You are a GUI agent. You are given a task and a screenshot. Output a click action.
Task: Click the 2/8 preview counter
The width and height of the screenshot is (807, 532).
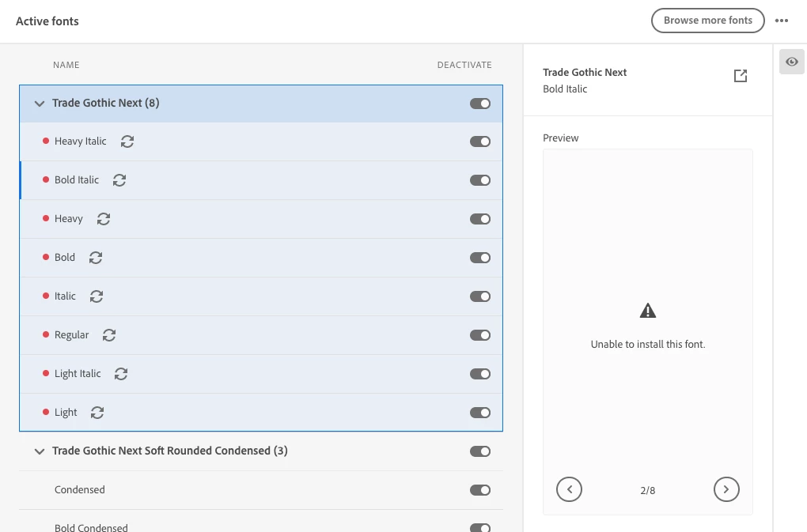coord(647,490)
